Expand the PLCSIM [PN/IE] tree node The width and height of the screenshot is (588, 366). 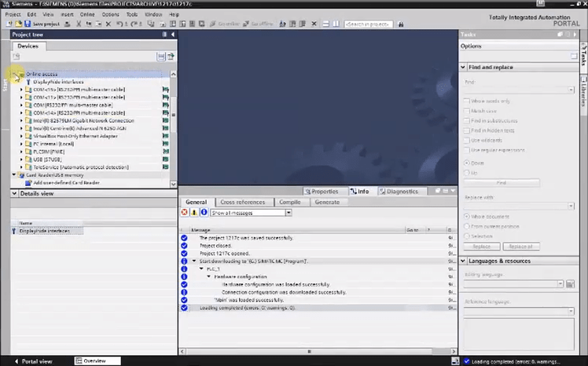point(21,152)
